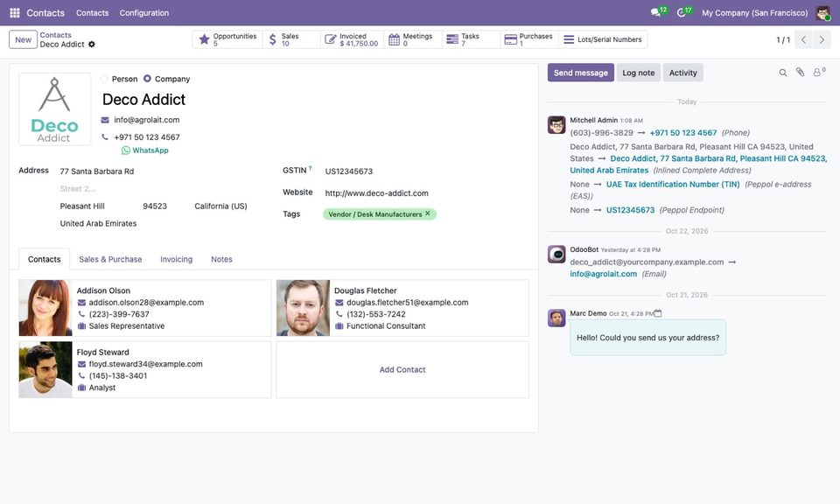840x504 pixels.
Task: Search messages with magnifier icon in chatter
Action: coord(782,73)
